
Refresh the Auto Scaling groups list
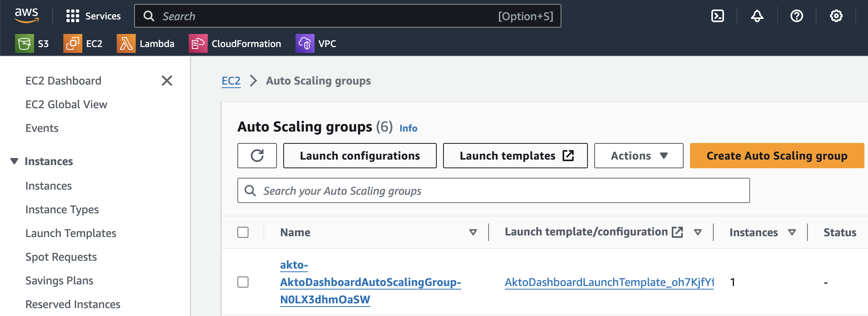point(257,156)
